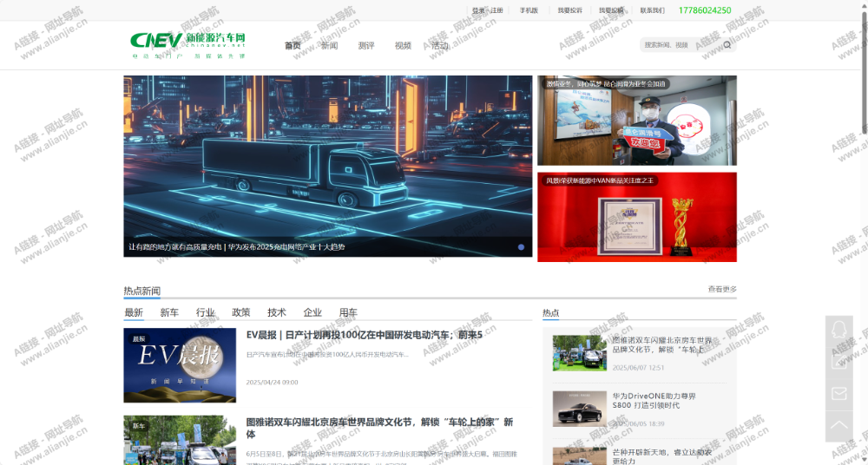Open the 新闻 nav menu item
This screenshot has width=868, height=465.
329,45
